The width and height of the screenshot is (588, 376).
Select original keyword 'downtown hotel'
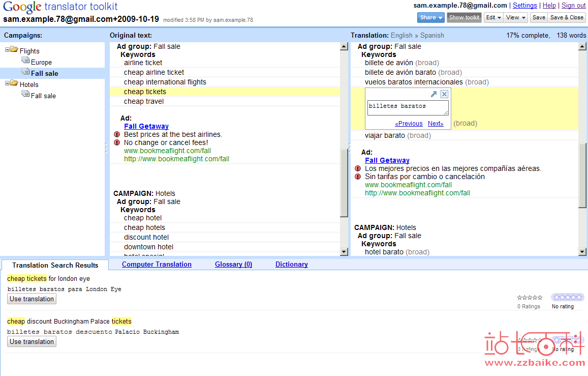click(x=148, y=247)
